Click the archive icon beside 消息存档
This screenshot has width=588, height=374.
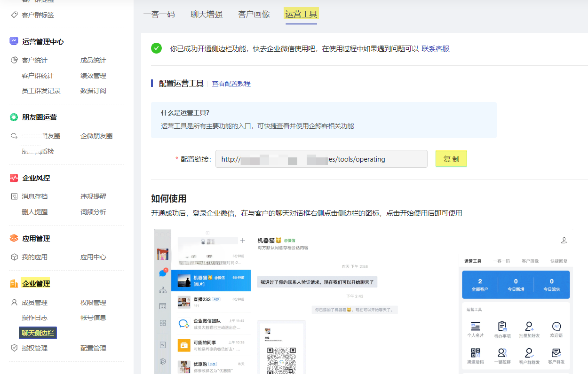pyautogui.click(x=14, y=196)
